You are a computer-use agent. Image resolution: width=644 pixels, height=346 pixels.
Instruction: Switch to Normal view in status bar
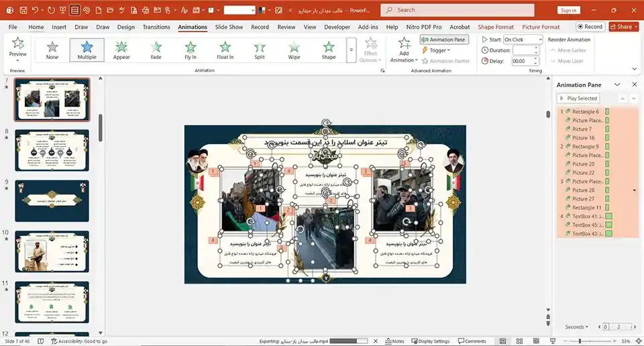[502, 341]
